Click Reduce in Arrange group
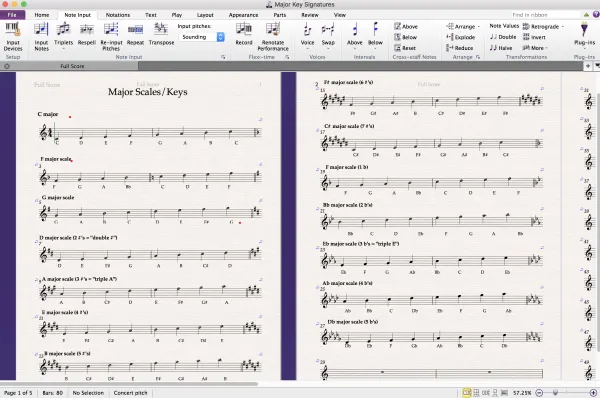Viewport: 600px width, 398px height. pyautogui.click(x=460, y=48)
